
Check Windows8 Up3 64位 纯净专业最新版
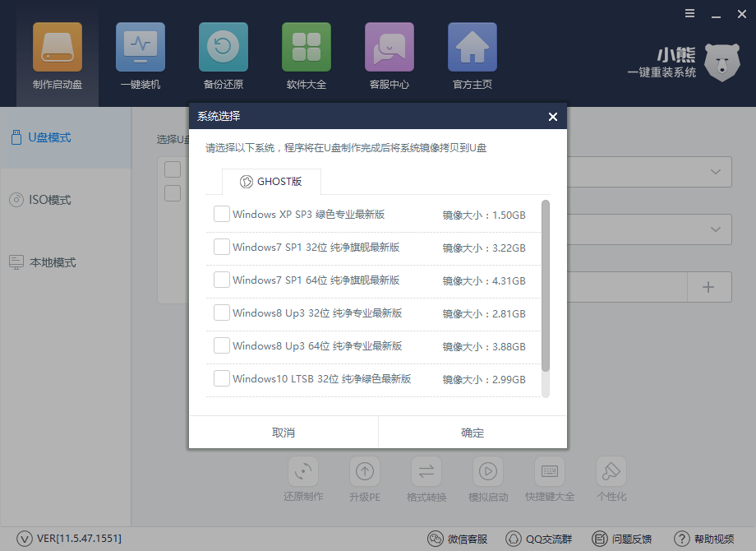point(221,345)
